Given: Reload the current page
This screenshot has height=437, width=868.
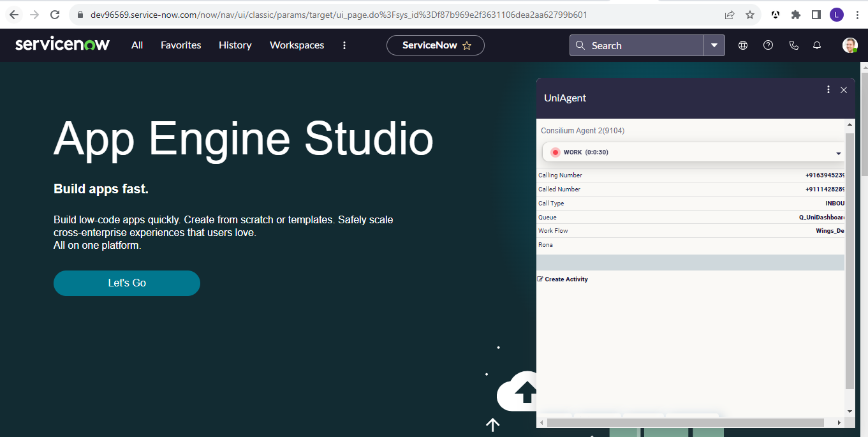Looking at the screenshot, I should pyautogui.click(x=55, y=15).
